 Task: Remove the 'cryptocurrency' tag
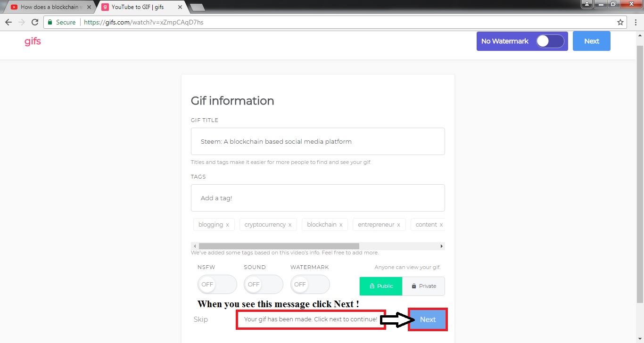pyautogui.click(x=290, y=225)
